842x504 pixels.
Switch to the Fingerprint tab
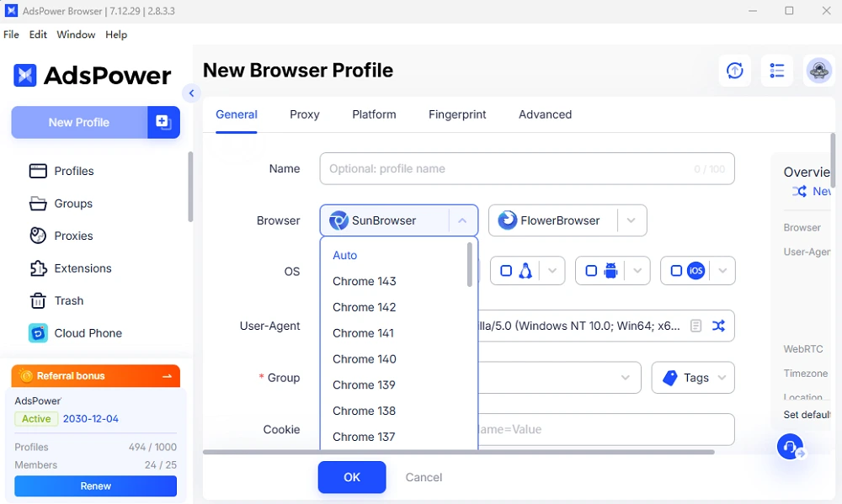(457, 114)
